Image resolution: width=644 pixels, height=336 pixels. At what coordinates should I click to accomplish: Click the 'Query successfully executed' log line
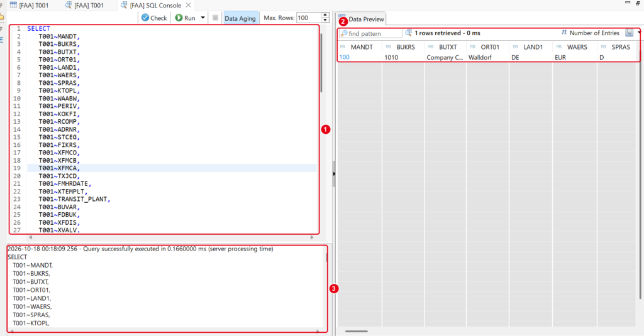click(140, 249)
